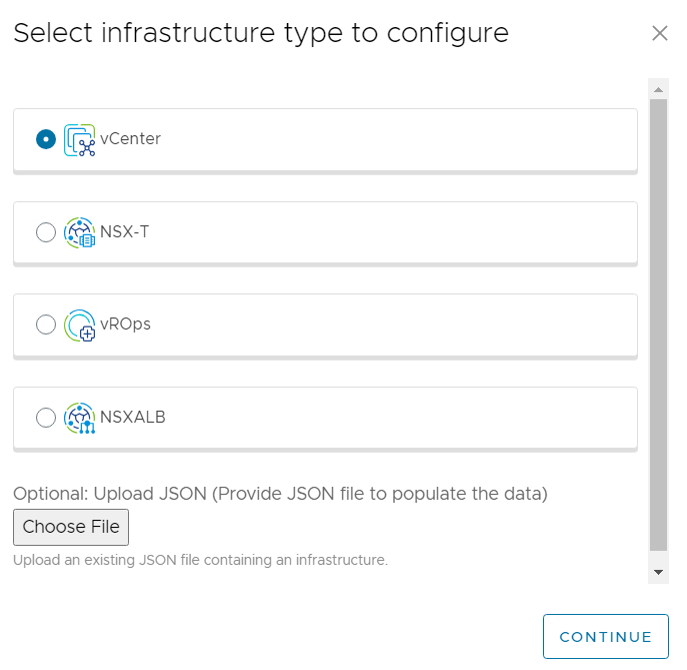Select the vCenter radio button

(45, 140)
